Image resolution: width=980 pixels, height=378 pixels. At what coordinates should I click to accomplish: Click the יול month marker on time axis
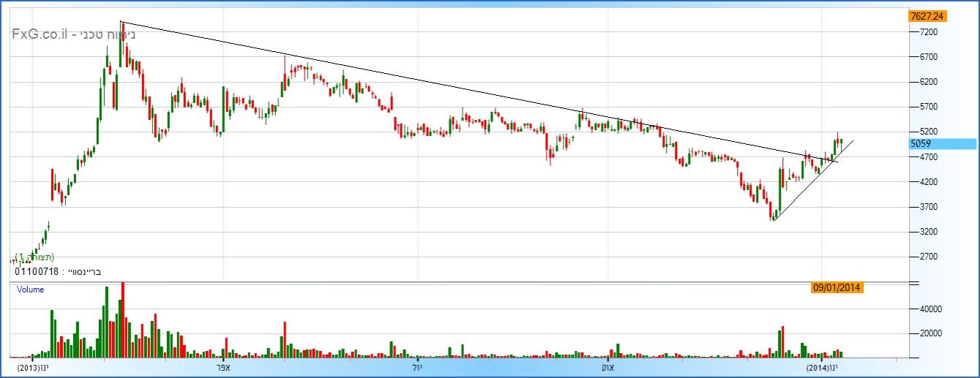pyautogui.click(x=417, y=367)
